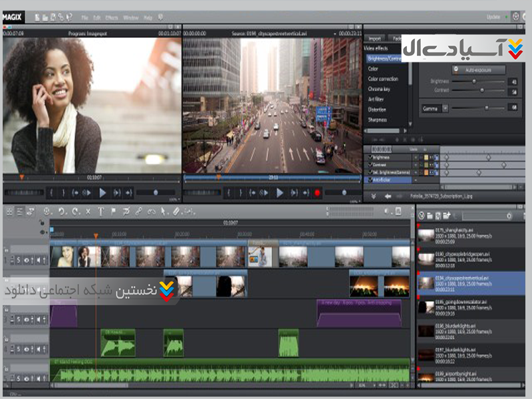Click the Undo icon in timeline toolbar

61,211
